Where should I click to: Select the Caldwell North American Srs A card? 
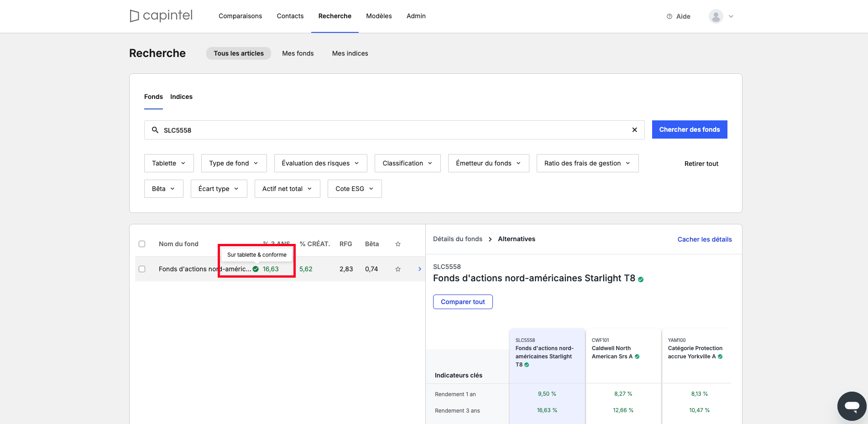point(623,356)
